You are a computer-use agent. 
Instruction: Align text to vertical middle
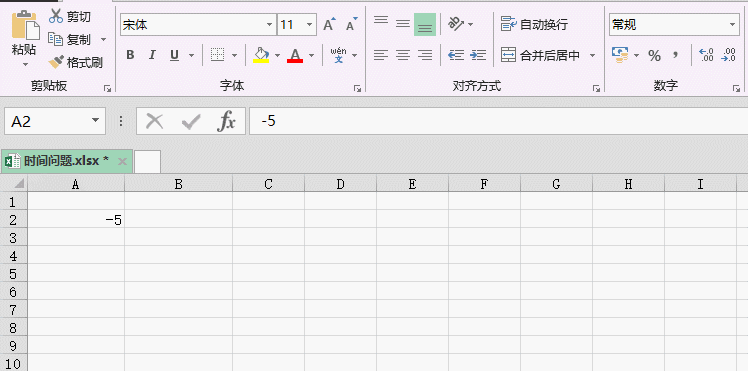[403, 24]
